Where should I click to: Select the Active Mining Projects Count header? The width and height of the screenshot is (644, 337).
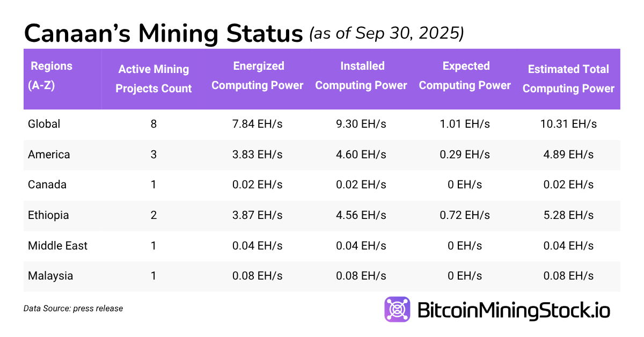pyautogui.click(x=153, y=79)
